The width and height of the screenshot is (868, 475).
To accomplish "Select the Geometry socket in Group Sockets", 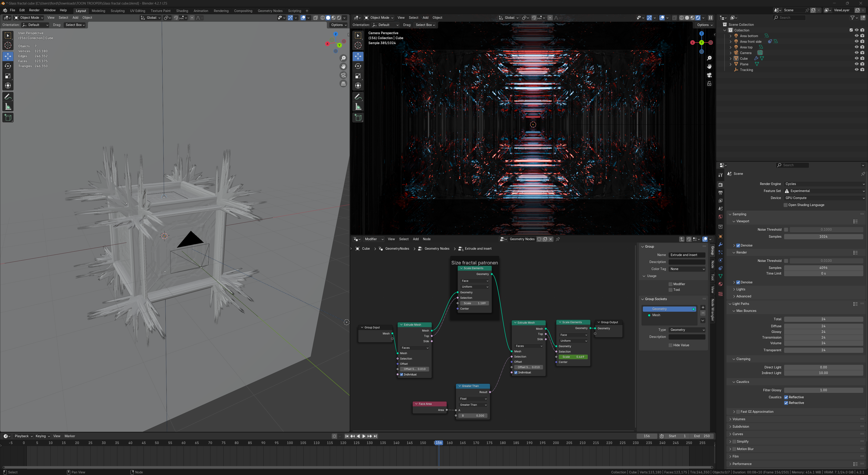I will coord(669,309).
